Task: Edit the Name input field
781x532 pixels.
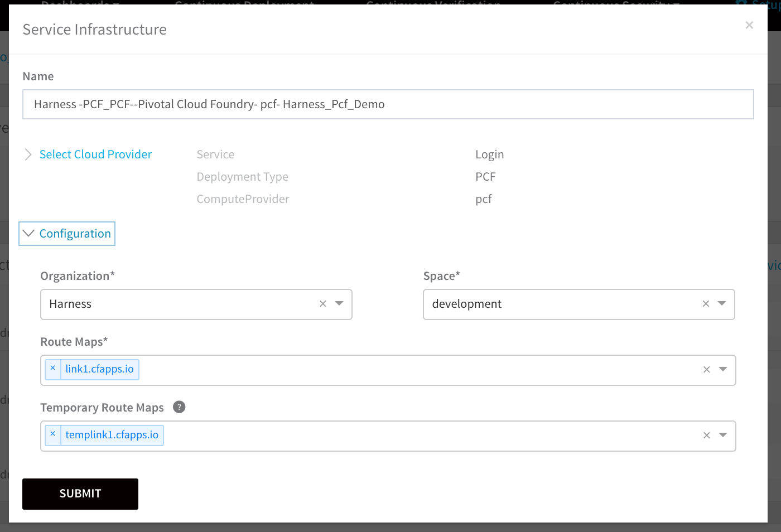Action: (x=388, y=104)
